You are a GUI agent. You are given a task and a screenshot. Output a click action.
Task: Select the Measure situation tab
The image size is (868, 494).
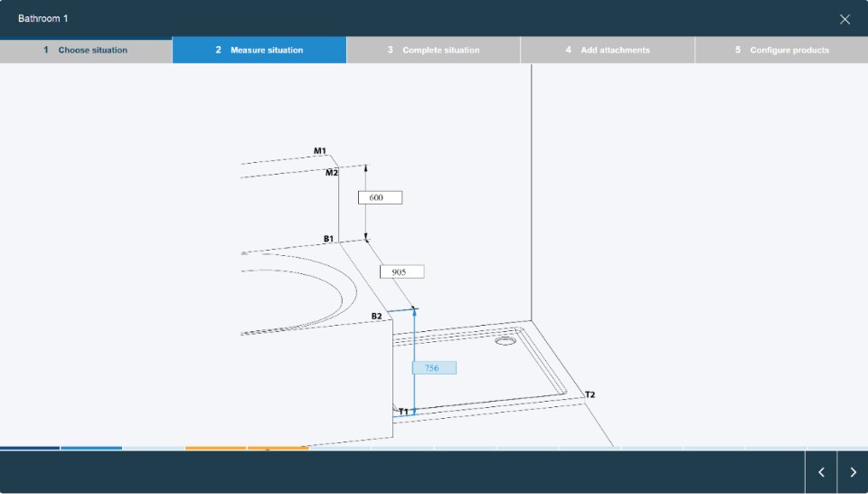(259, 50)
